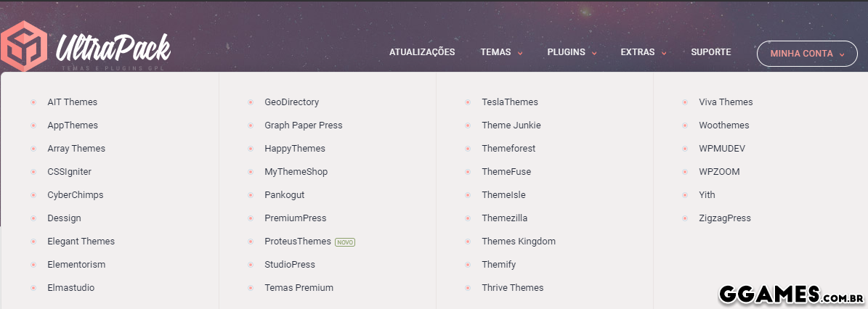Screen dimensions: 868x309
Task: Open the Minha Conta button
Action: pyautogui.click(x=807, y=54)
